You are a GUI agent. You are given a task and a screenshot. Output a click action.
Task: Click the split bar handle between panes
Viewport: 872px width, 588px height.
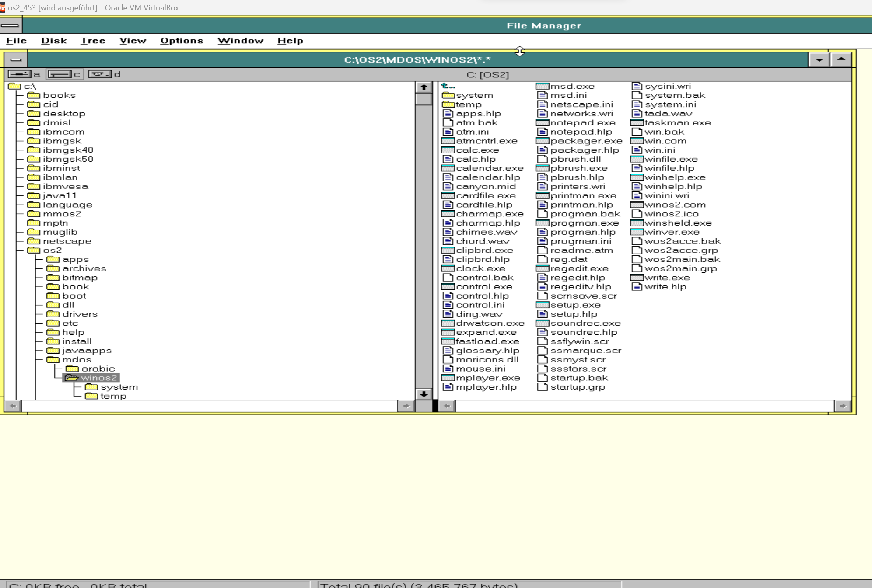point(435,406)
